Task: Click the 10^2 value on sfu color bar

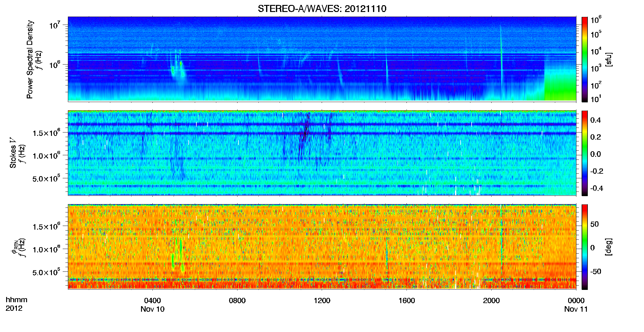Action: (x=596, y=85)
